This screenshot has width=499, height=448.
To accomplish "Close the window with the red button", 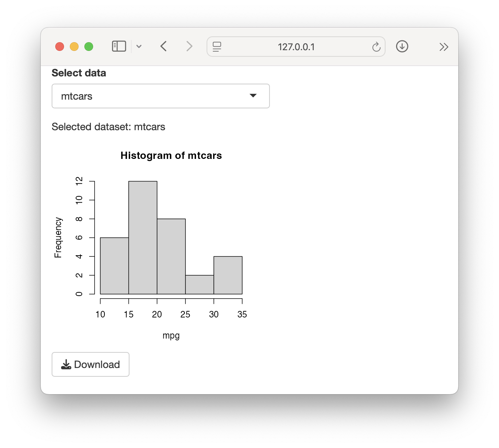I will tap(60, 47).
